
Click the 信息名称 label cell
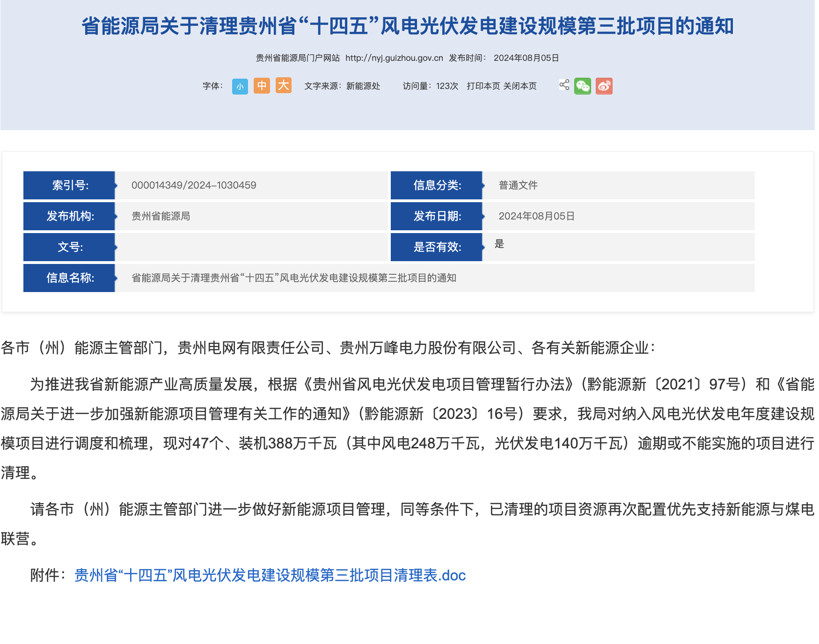pyautogui.click(x=69, y=278)
